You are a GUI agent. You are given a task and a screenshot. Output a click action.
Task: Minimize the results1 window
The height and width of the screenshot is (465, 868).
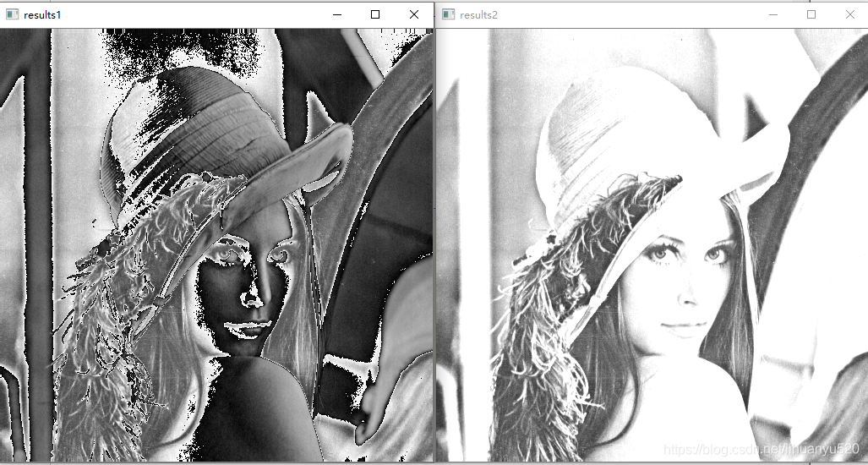pyautogui.click(x=336, y=15)
